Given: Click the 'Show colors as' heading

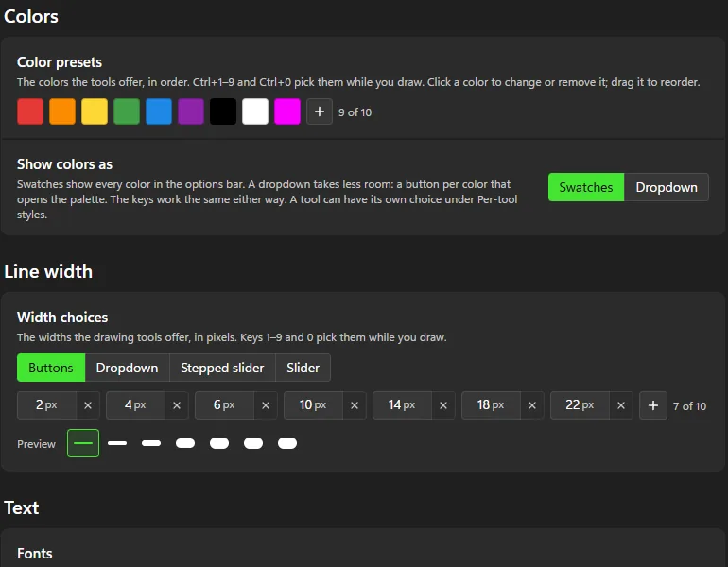Looking at the screenshot, I should click(x=64, y=164).
